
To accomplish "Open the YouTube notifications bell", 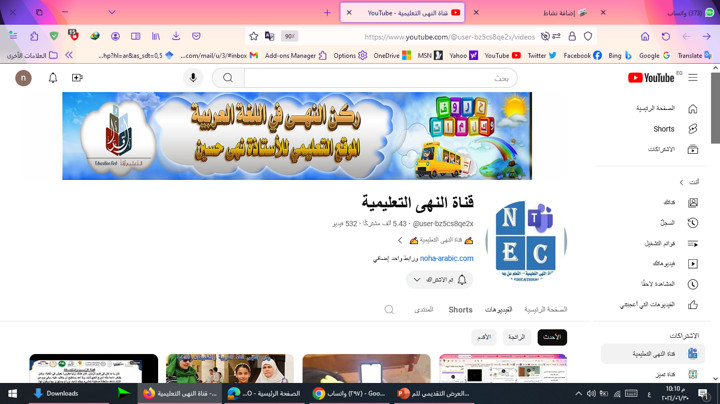I will pyautogui.click(x=53, y=78).
